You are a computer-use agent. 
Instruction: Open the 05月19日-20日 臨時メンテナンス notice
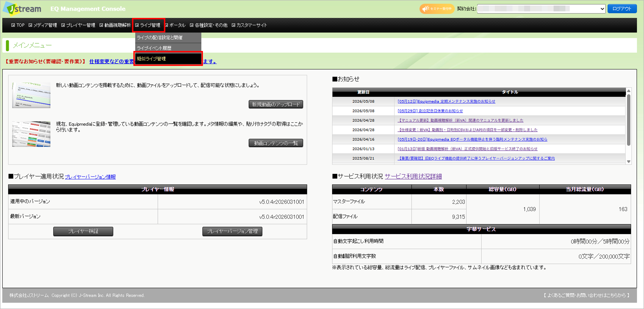pos(472,139)
